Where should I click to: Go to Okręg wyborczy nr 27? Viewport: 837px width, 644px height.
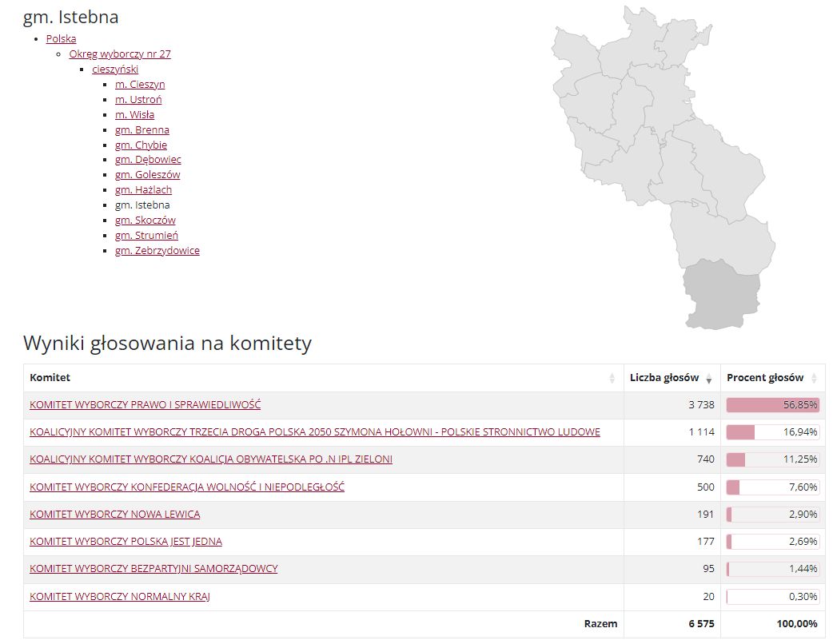pos(120,54)
